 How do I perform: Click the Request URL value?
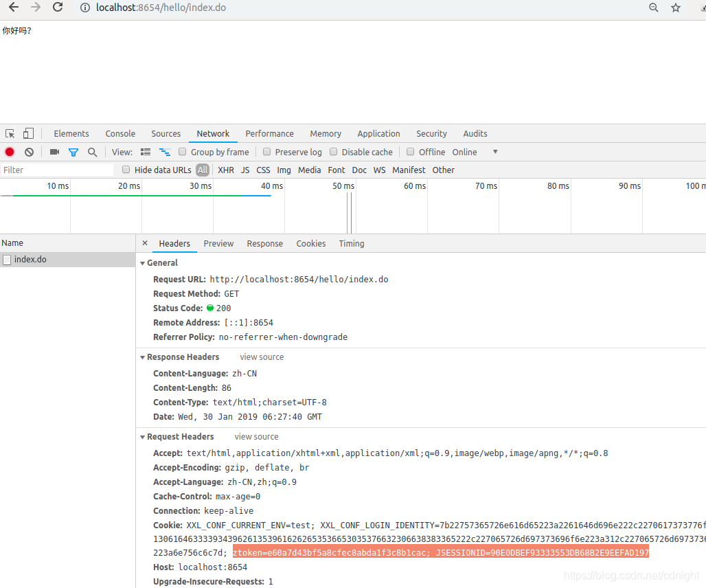coord(299,279)
